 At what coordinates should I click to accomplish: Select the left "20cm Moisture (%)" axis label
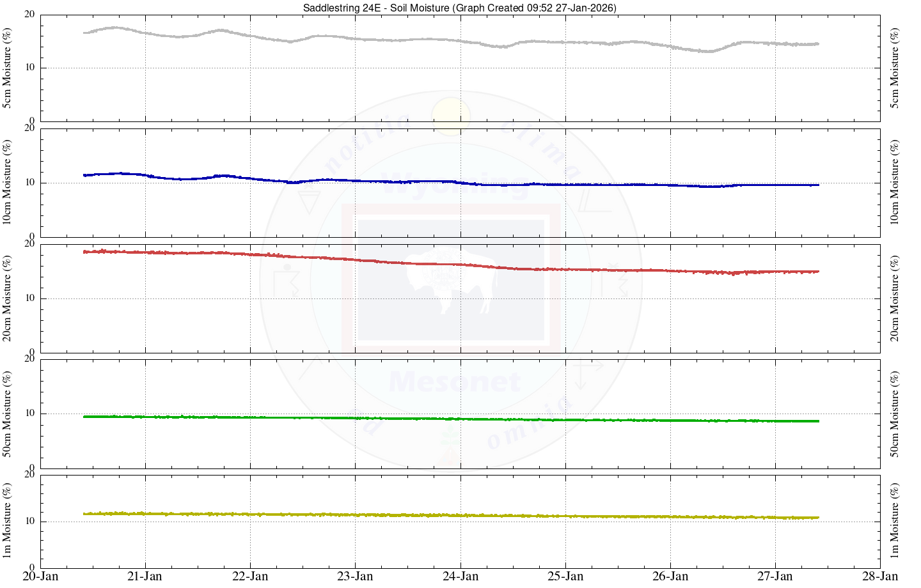pos(8,298)
